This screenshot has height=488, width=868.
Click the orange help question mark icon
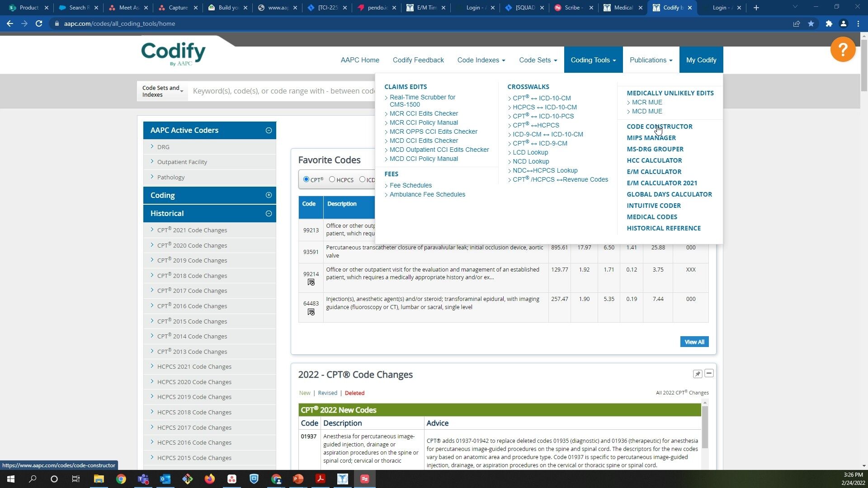click(x=843, y=49)
